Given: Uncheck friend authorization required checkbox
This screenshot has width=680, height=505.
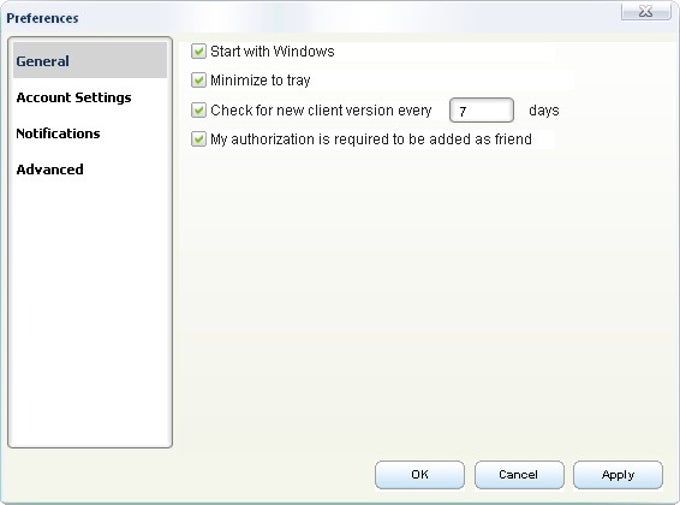Looking at the screenshot, I should tap(199, 139).
